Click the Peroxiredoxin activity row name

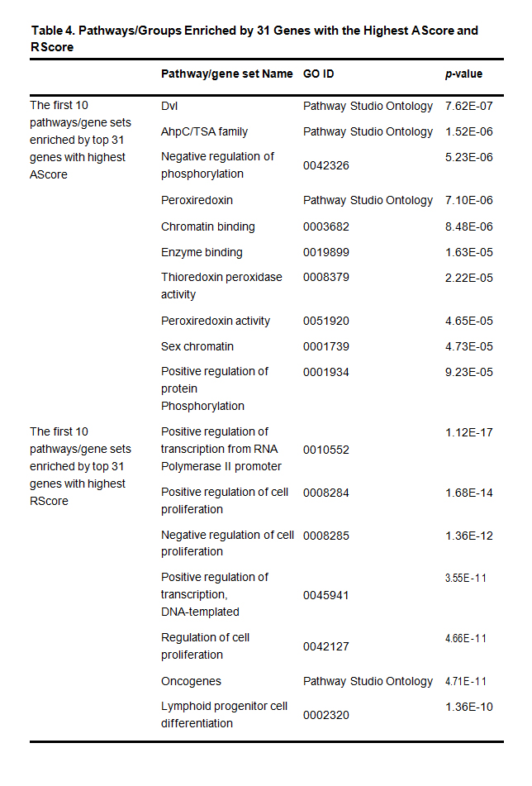coord(216,321)
